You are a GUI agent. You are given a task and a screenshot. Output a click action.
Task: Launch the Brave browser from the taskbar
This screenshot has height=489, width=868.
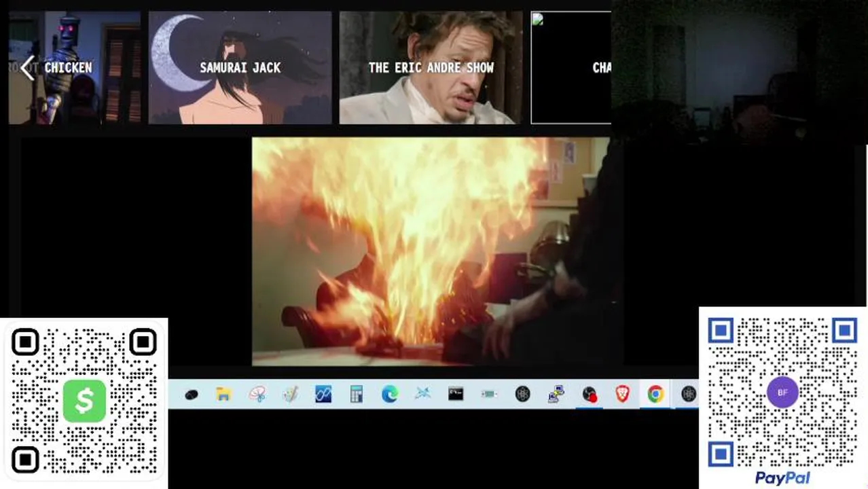pos(622,395)
